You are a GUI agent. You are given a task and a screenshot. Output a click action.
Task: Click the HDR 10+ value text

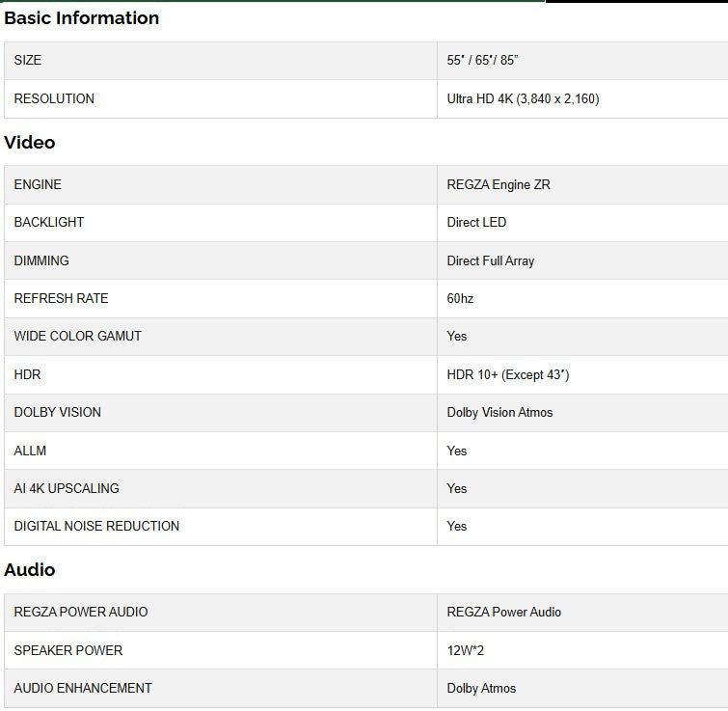pos(507,374)
